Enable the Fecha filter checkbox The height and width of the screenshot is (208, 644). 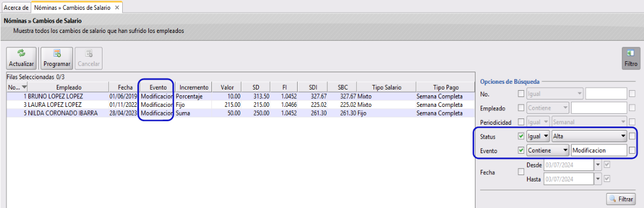[521, 172]
